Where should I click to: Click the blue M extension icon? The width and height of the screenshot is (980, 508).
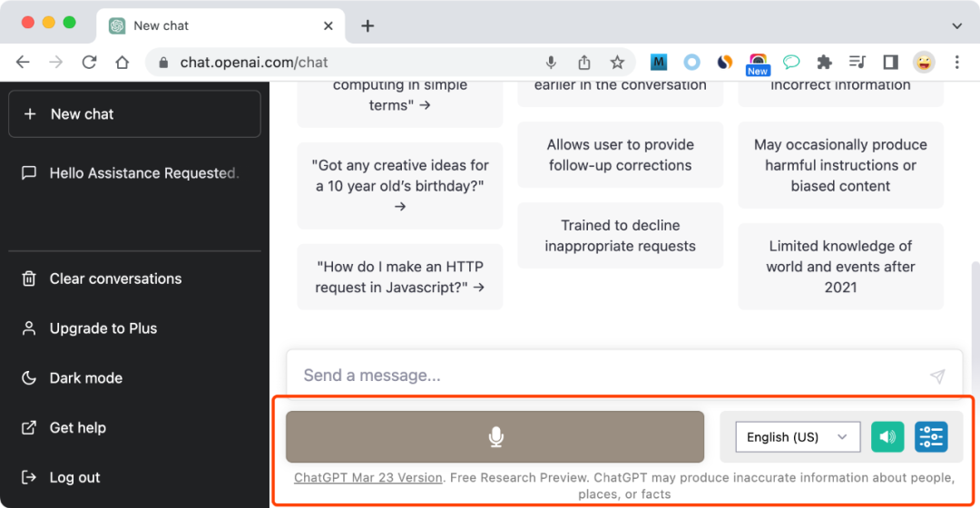pyautogui.click(x=658, y=62)
